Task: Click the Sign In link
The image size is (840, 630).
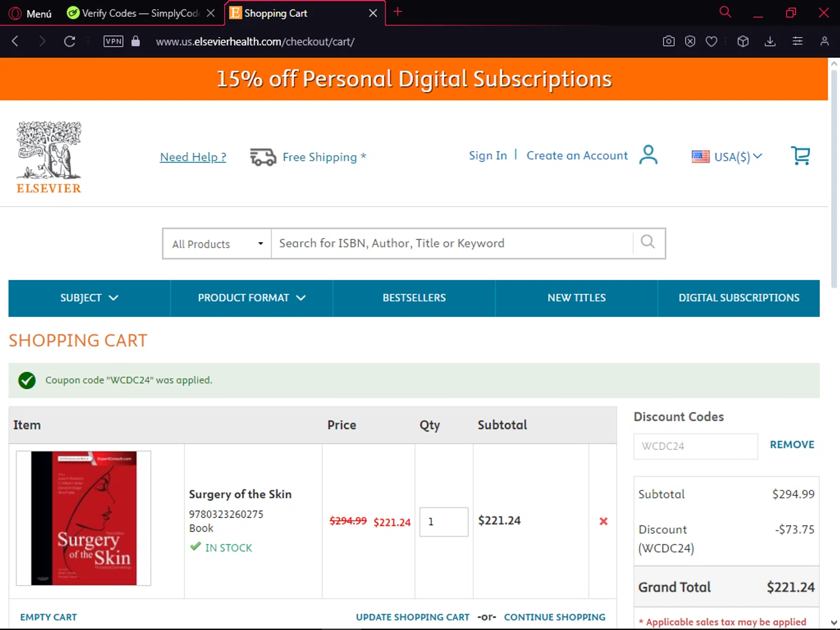Action: [x=488, y=155]
